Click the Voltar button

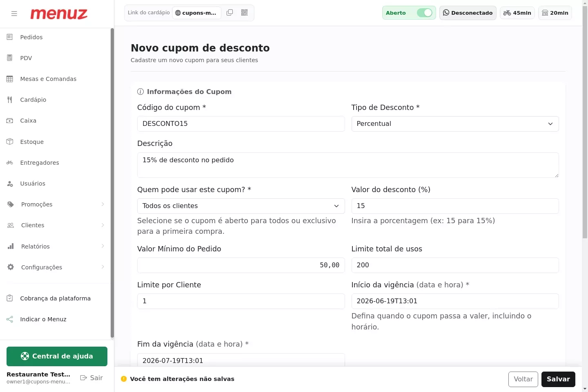pyautogui.click(x=523, y=379)
